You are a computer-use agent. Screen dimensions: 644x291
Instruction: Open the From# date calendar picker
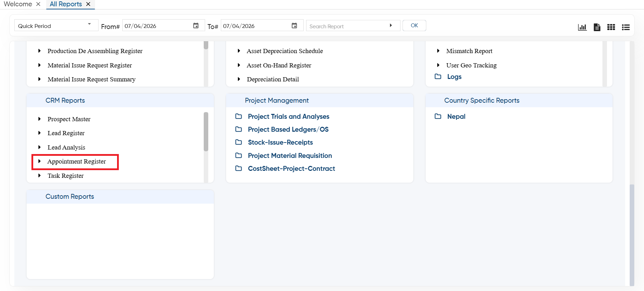[x=196, y=26]
